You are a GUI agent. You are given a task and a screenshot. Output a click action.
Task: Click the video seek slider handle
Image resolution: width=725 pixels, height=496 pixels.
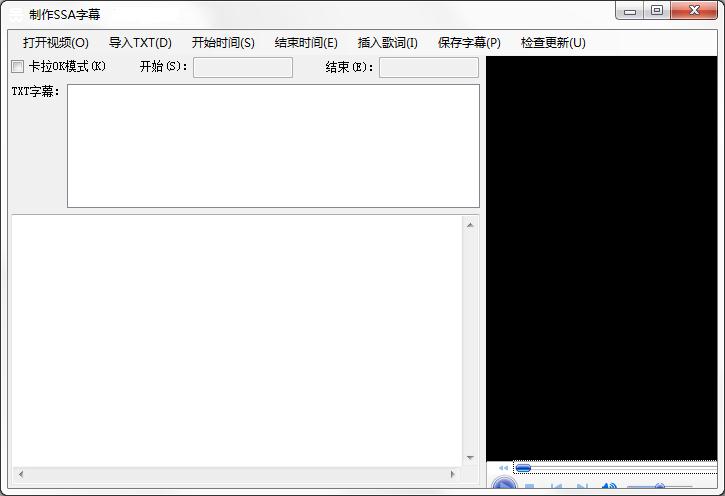pyautogui.click(x=523, y=468)
